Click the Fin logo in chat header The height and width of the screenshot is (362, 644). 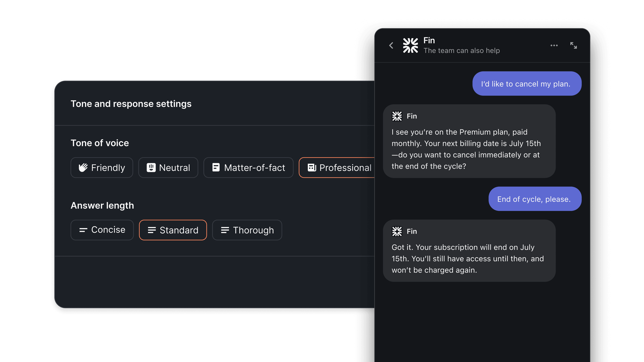click(410, 45)
